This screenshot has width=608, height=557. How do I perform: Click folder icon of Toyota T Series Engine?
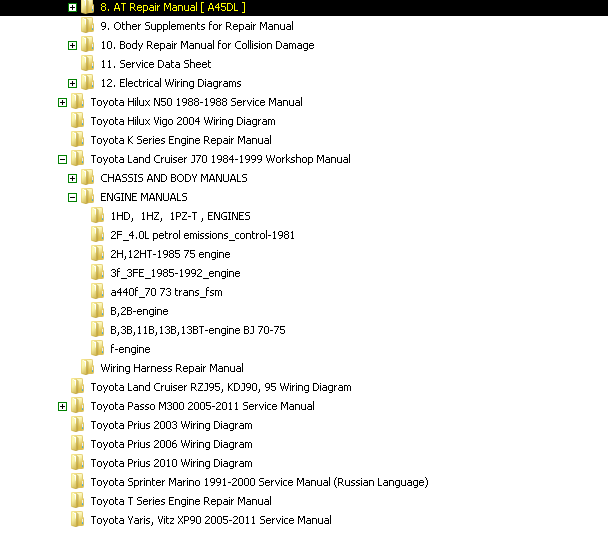click(x=78, y=501)
